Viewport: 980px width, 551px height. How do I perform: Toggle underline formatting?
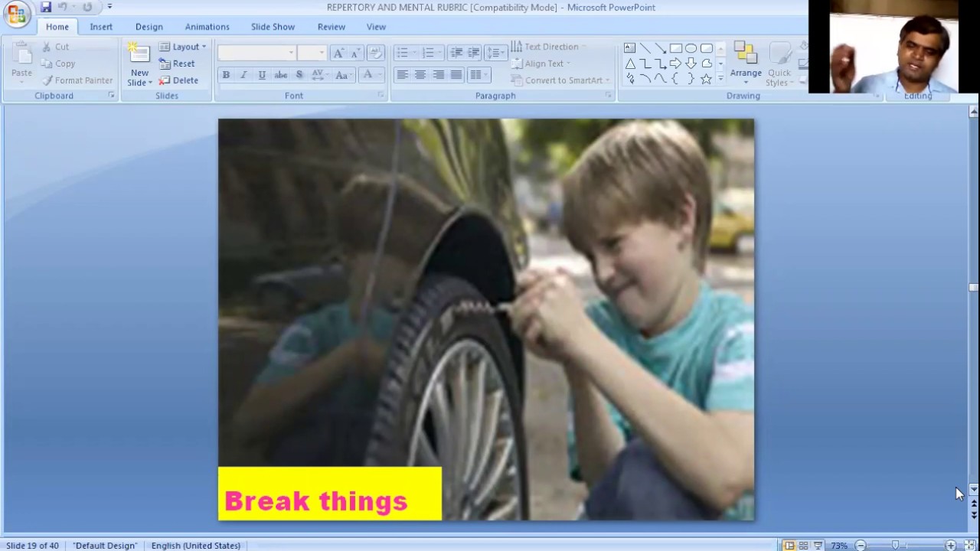pyautogui.click(x=262, y=75)
